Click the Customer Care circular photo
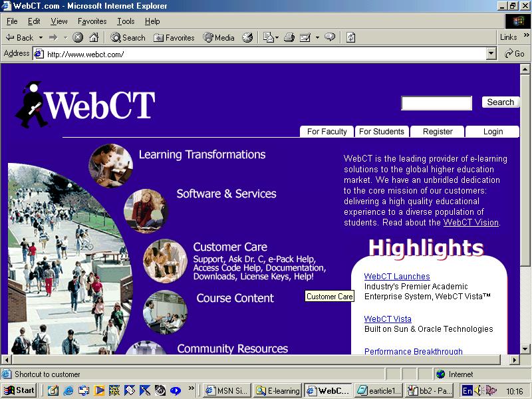This screenshot has width=532, height=399. coord(165,261)
